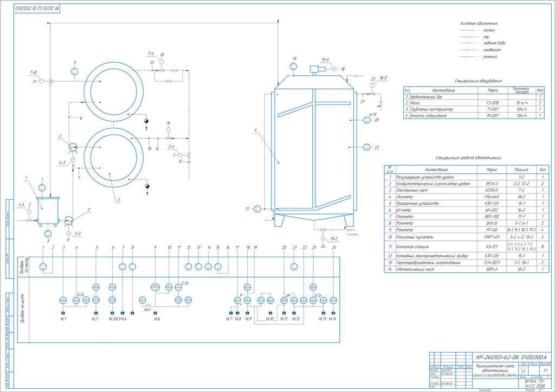Click the title block code "КР-260303-62-08. 01.00.000.А"
Image resolution: width=555 pixels, height=392 pixels.
511,357
